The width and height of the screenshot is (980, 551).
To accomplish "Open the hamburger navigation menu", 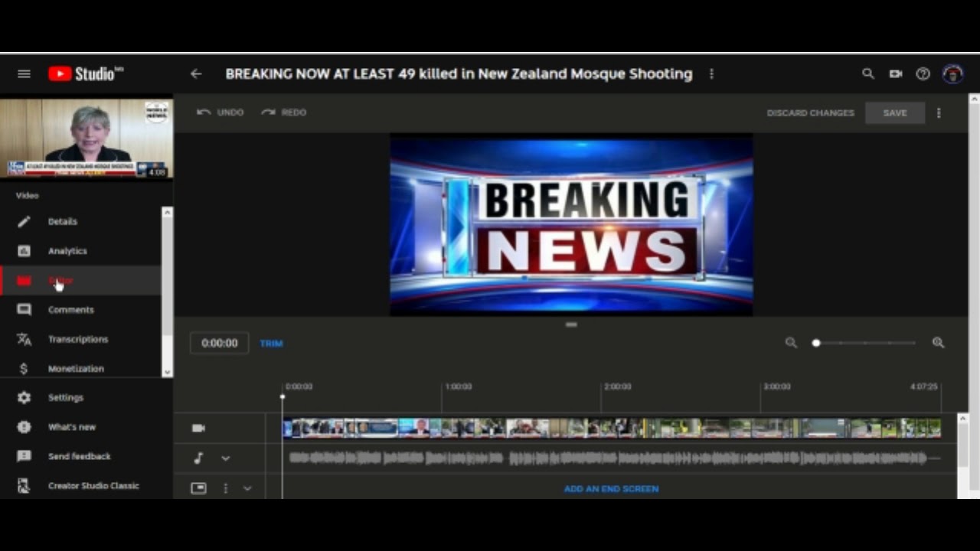I will pyautogui.click(x=24, y=73).
